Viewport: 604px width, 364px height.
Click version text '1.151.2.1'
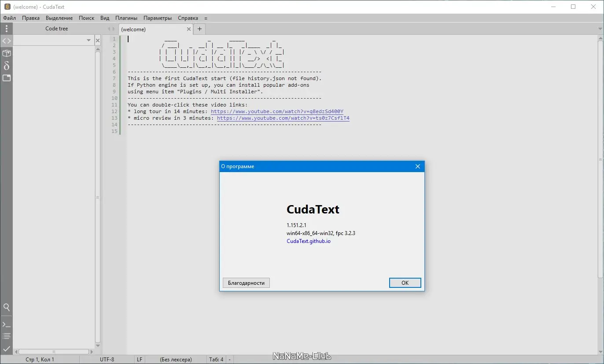coord(296,225)
